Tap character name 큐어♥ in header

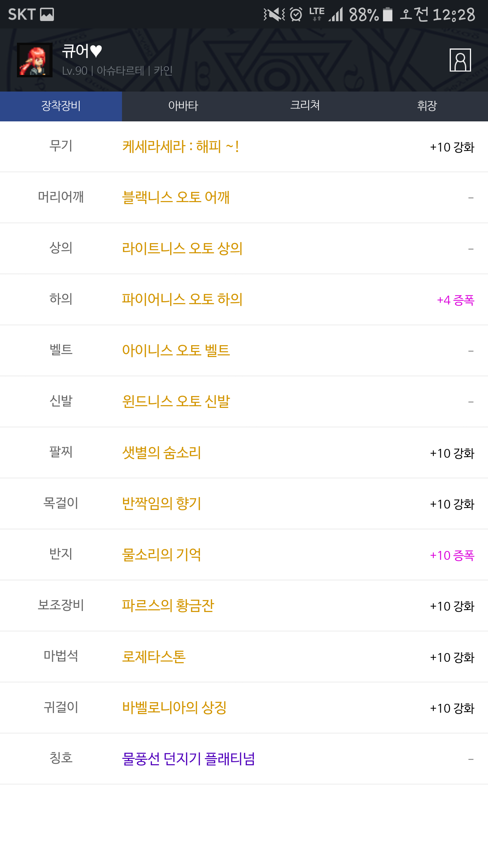coord(82,51)
